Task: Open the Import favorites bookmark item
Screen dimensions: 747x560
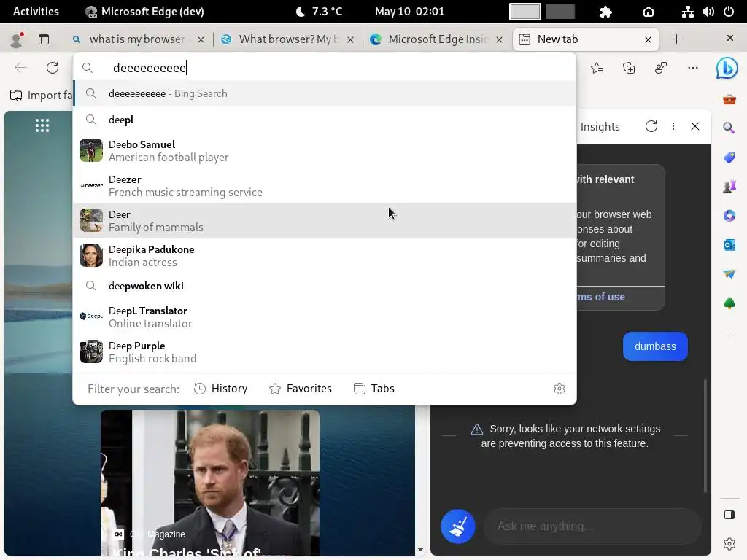Action: coord(41,96)
